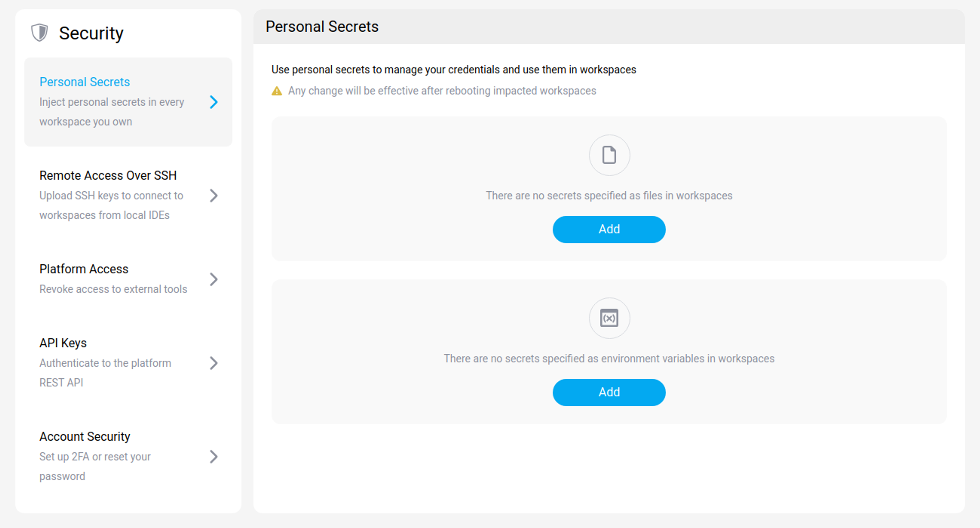Click Add under the file secrets section

pos(609,229)
